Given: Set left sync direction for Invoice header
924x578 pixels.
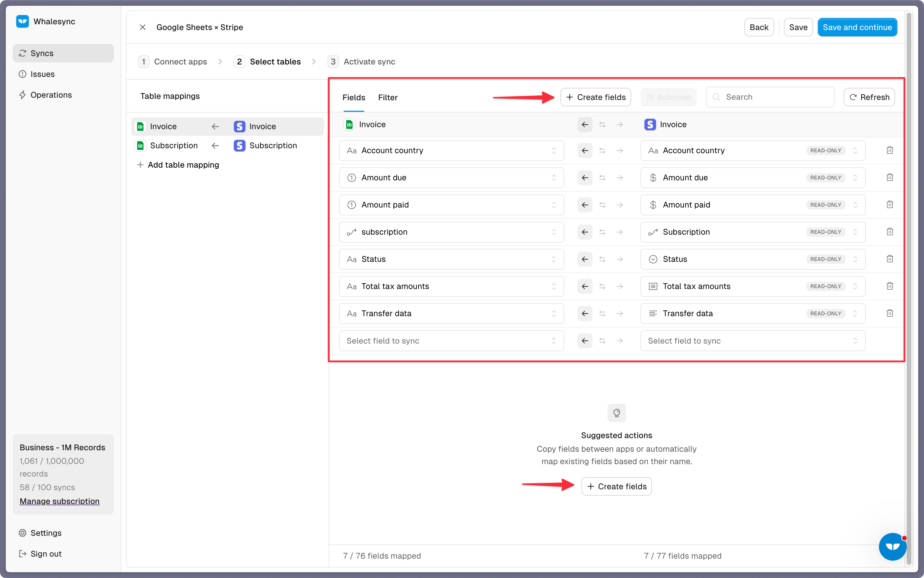Looking at the screenshot, I should click(585, 125).
